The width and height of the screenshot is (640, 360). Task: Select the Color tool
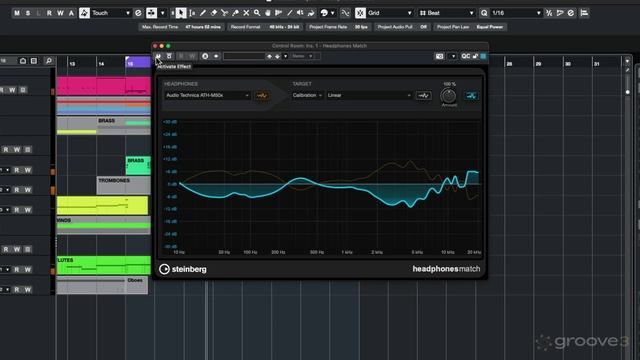311,13
